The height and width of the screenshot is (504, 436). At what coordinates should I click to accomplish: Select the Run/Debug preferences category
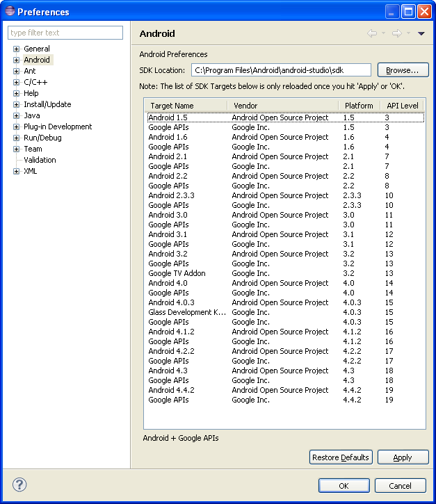tap(42, 138)
